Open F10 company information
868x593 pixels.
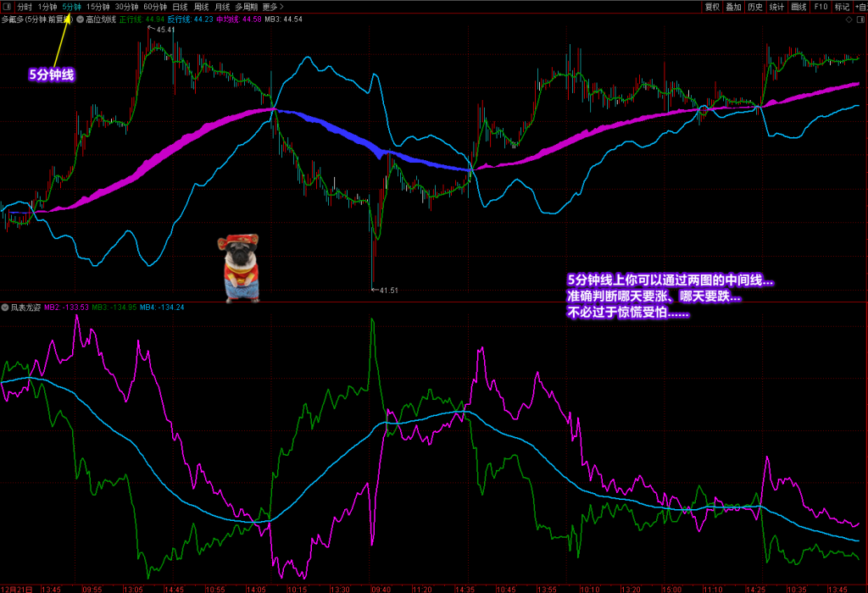pos(821,7)
